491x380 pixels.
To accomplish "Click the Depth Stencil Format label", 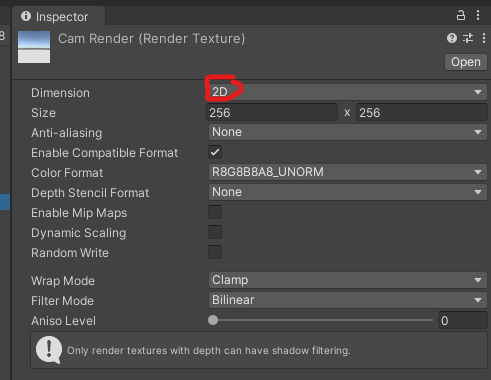I will point(90,193).
